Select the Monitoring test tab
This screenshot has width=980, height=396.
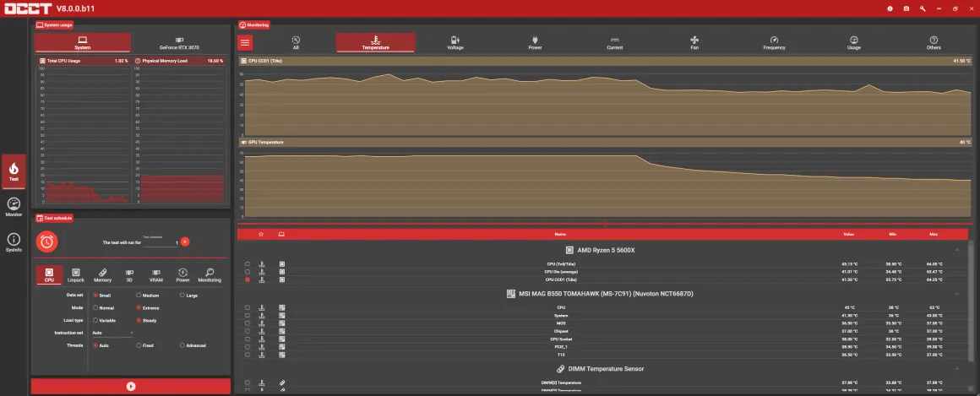[210, 275]
